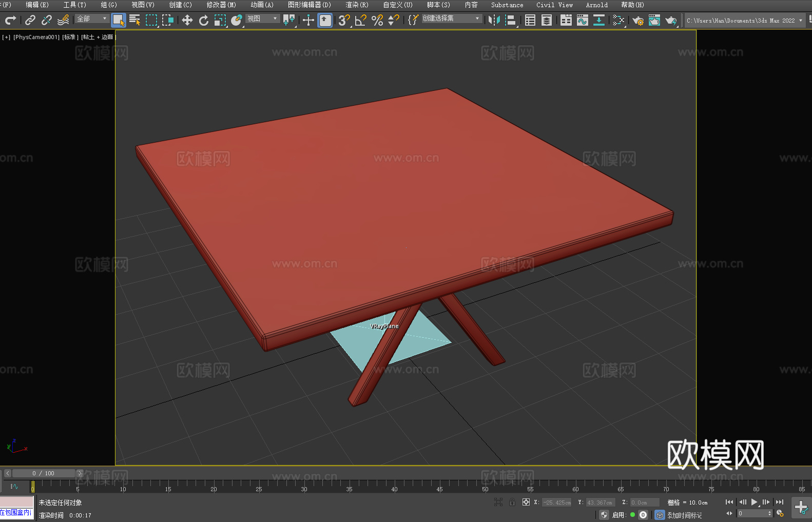
Task: Click the X coordinate field
Action: point(557,502)
